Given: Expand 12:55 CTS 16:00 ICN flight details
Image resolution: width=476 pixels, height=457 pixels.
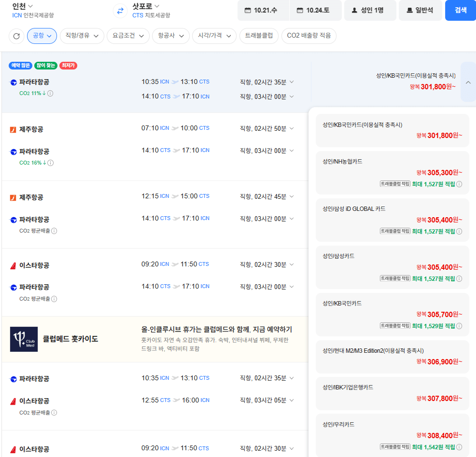Looking at the screenshot, I should coord(292,400).
